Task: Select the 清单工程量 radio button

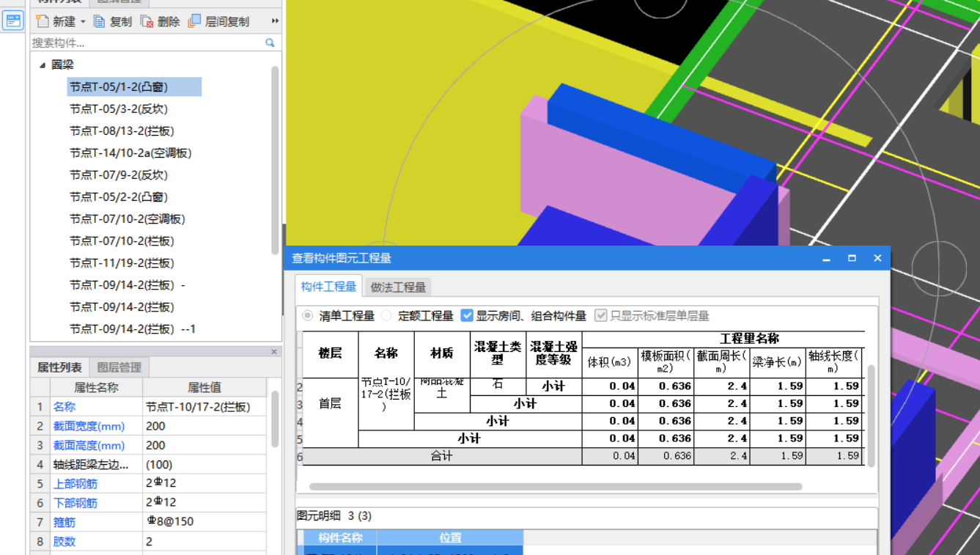Action: pos(308,316)
